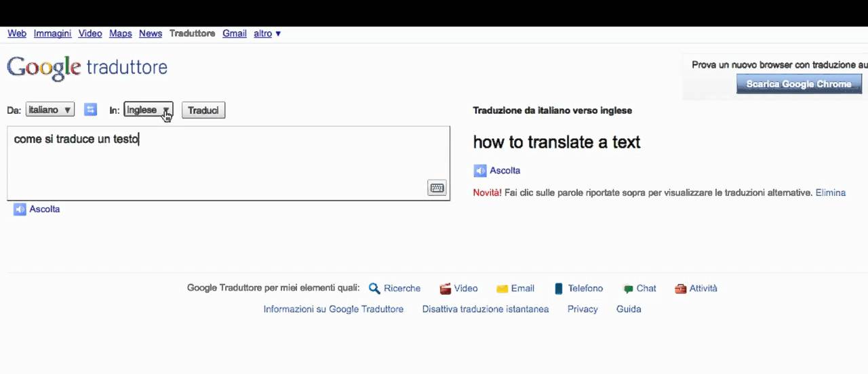Open Maps in top bar

click(x=121, y=33)
